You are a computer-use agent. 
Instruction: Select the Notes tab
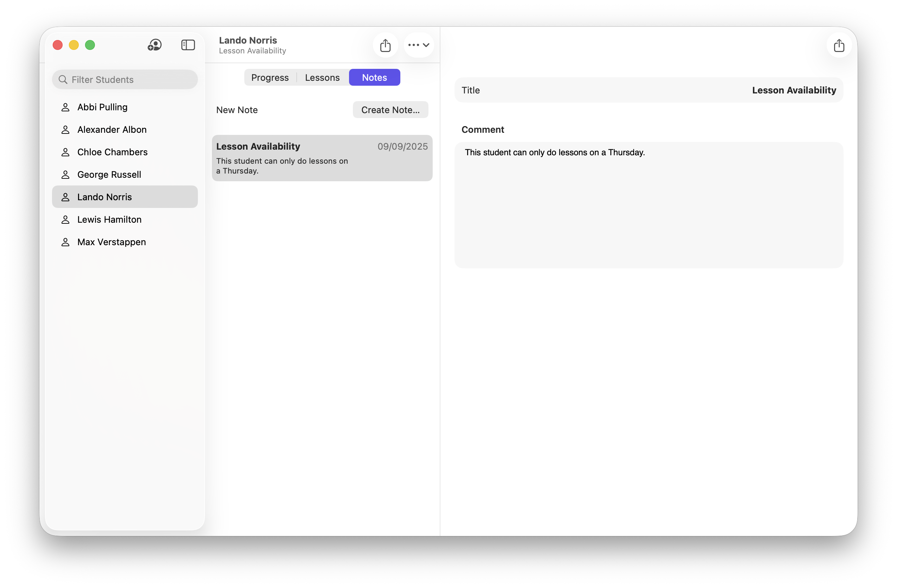pyautogui.click(x=374, y=78)
